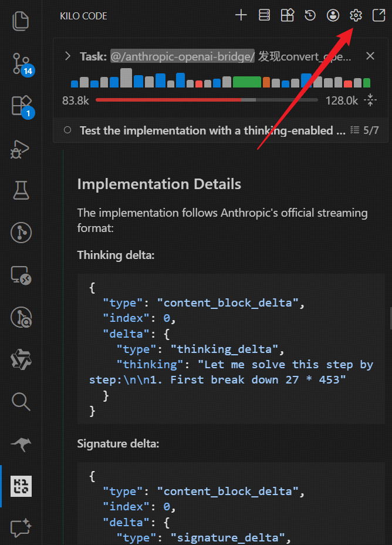The image size is (392, 545).
Task: Expand the Task header chevron
Action: click(68, 56)
